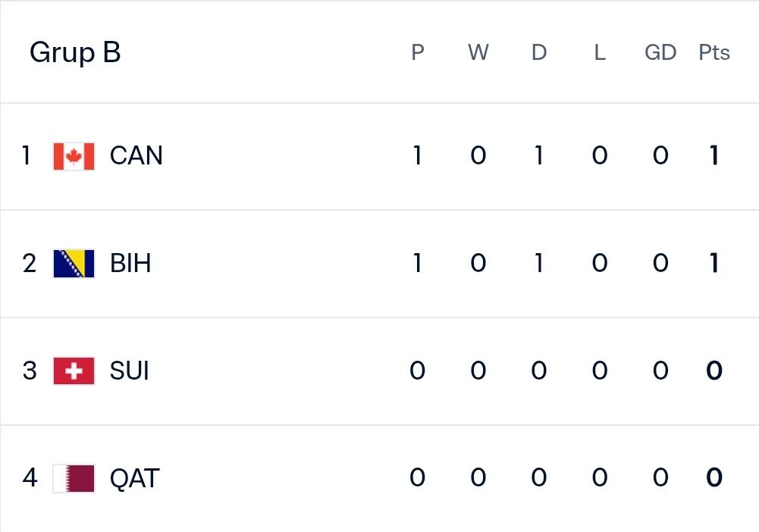Viewport: 759px width, 532px height.
Task: Click Canada's points value
Action: [x=714, y=155]
